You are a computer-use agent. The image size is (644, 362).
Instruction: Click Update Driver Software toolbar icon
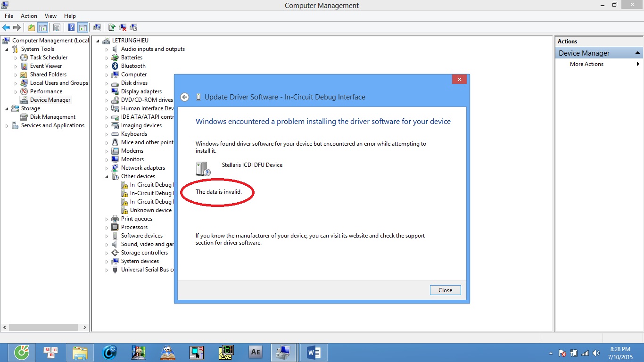click(112, 27)
